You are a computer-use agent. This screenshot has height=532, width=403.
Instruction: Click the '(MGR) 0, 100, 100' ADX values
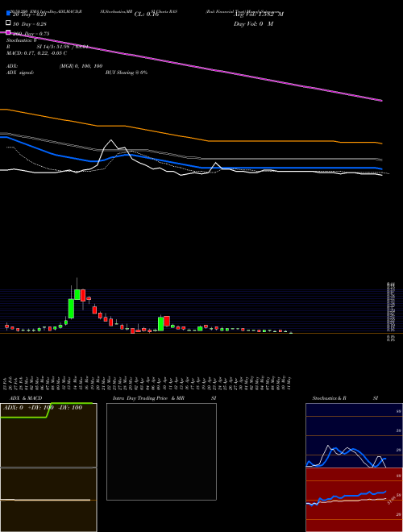81,66
